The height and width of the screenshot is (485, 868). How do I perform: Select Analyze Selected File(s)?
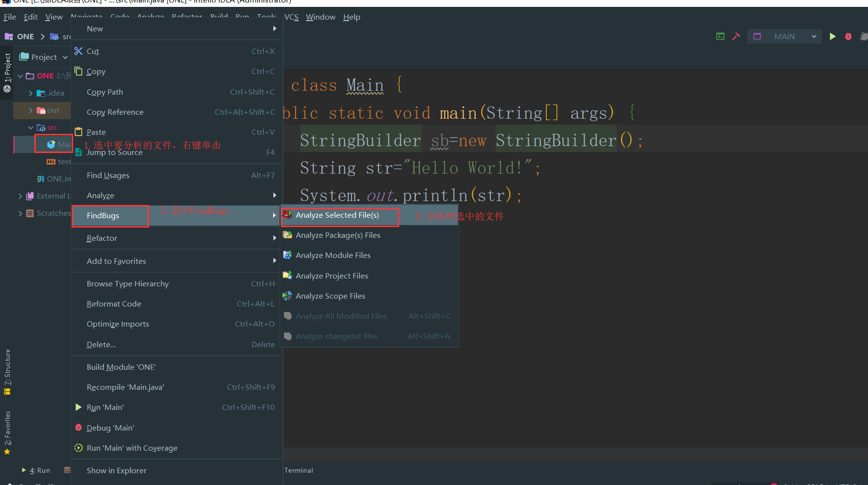337,215
